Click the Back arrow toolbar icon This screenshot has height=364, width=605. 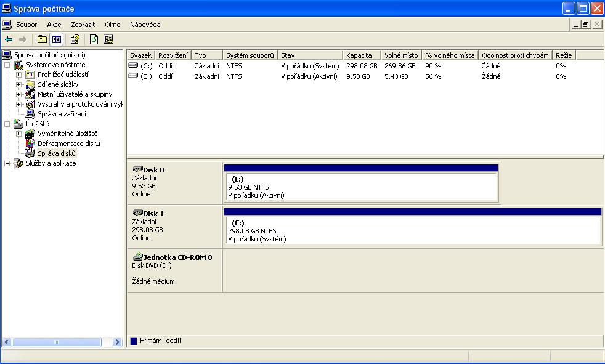click(9, 39)
